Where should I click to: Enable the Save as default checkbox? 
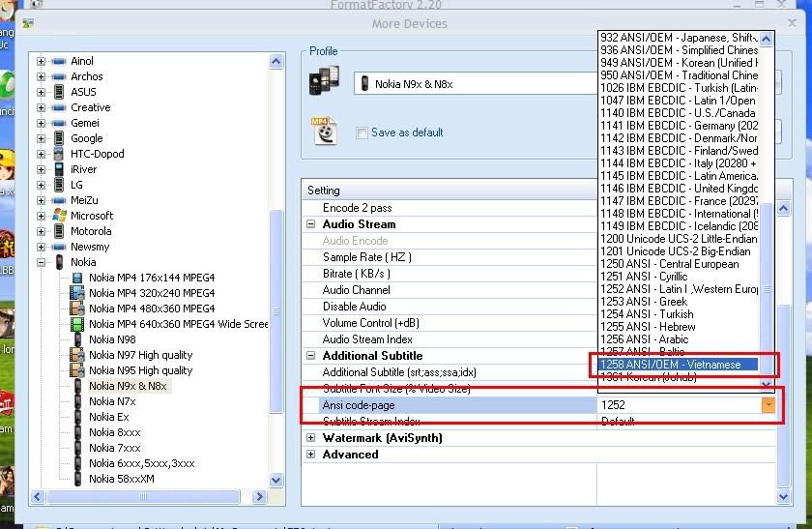(x=362, y=132)
